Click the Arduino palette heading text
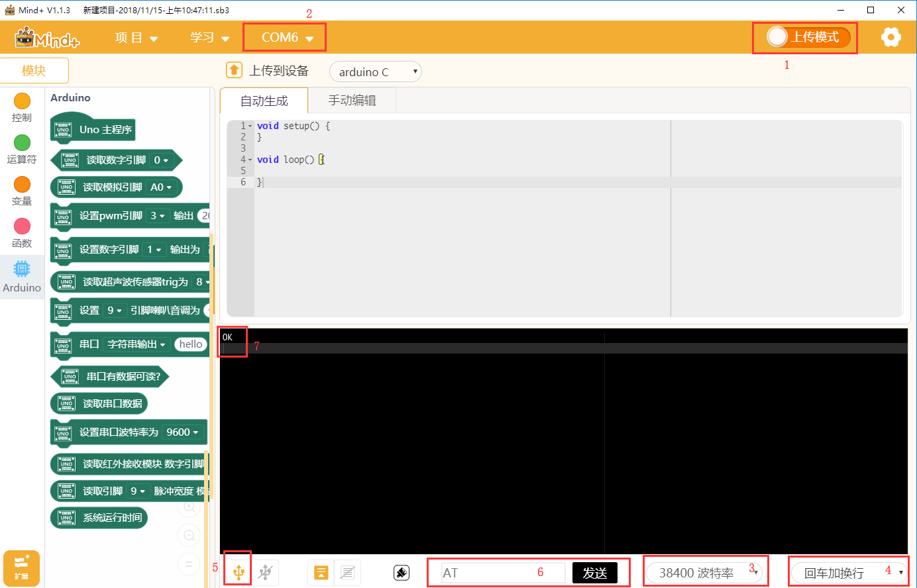917x588 pixels. (70, 98)
